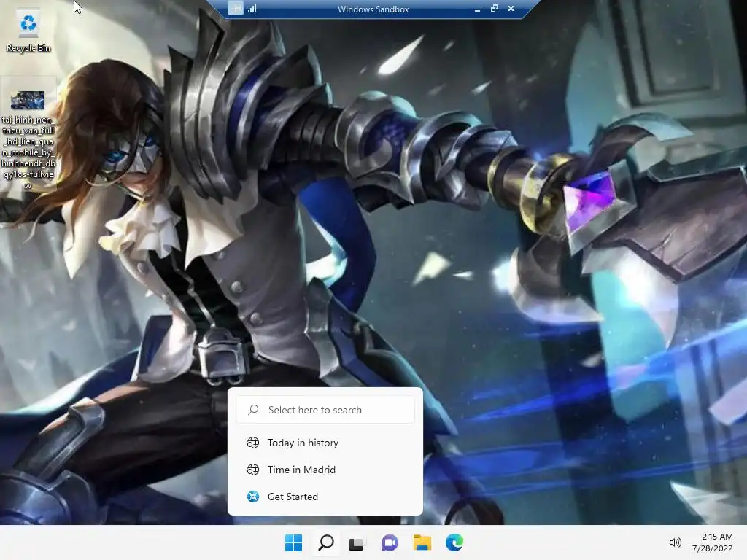This screenshot has height=560, width=747.
Task: Click the magnifier icon inside search box
Action: click(253, 410)
